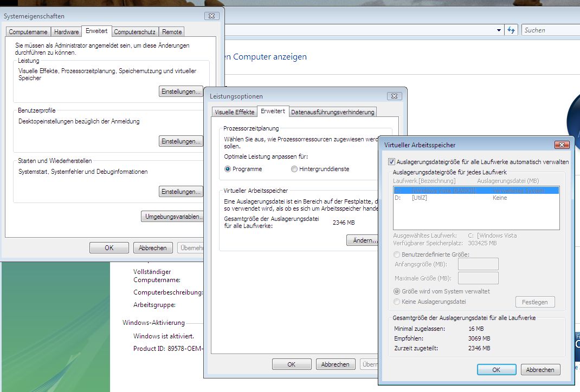Close the Virtueller Arbeitsspeicher dialog

561,145
